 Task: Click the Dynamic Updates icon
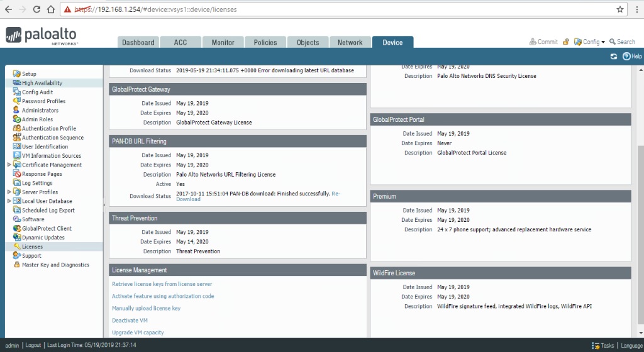16,238
